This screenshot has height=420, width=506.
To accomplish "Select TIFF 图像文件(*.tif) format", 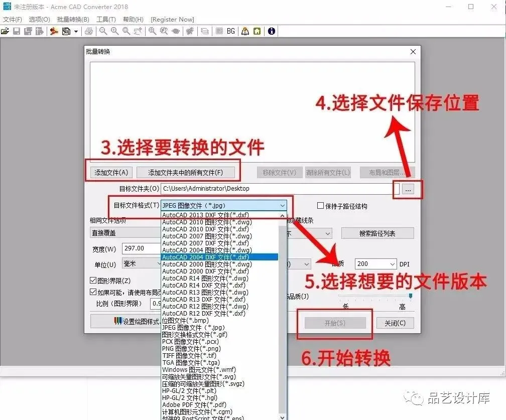I will tap(219, 355).
